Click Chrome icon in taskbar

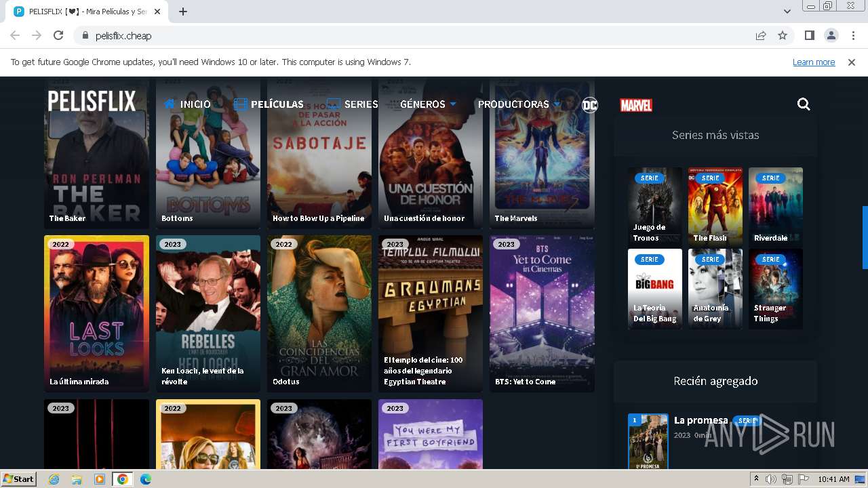[123, 479]
